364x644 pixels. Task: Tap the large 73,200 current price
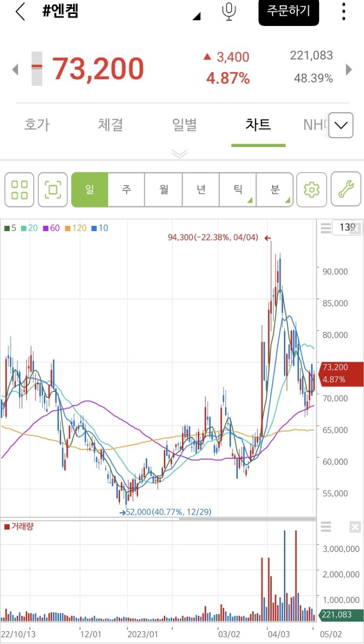pos(97,69)
